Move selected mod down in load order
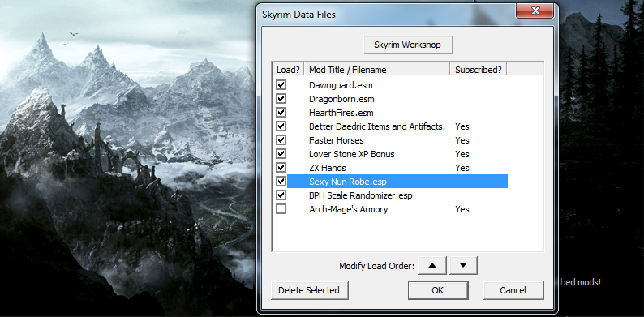644x317 pixels. 463,265
